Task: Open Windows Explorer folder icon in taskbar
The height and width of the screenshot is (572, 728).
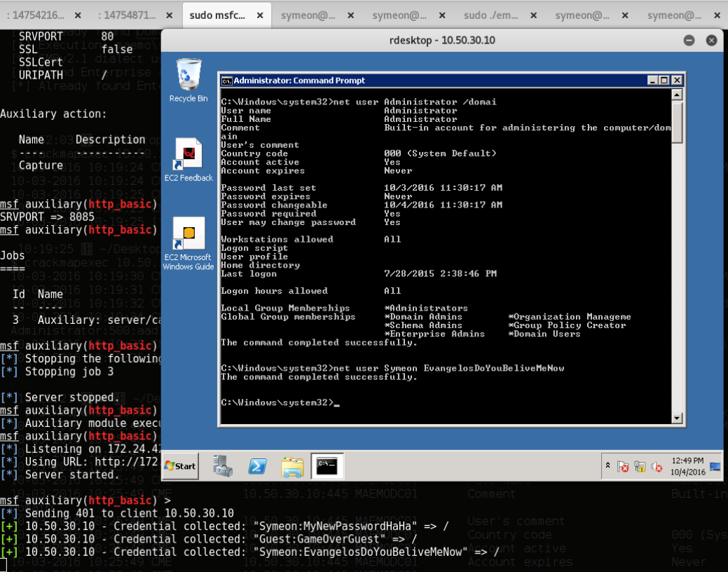Action: pos(292,465)
